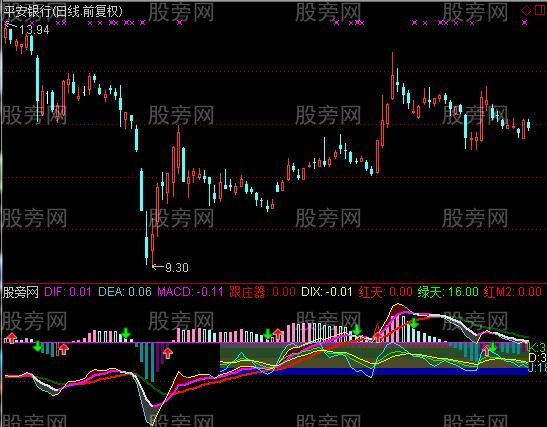Click the DIX: -0.01 indicator value
The width and height of the screenshot is (547, 427).
click(327, 292)
